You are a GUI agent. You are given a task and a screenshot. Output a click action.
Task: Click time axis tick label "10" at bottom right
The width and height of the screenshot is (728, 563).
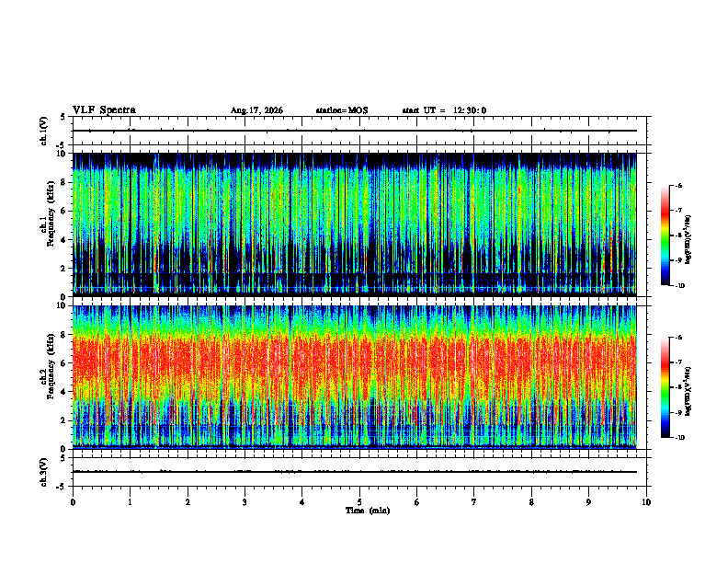pos(646,502)
